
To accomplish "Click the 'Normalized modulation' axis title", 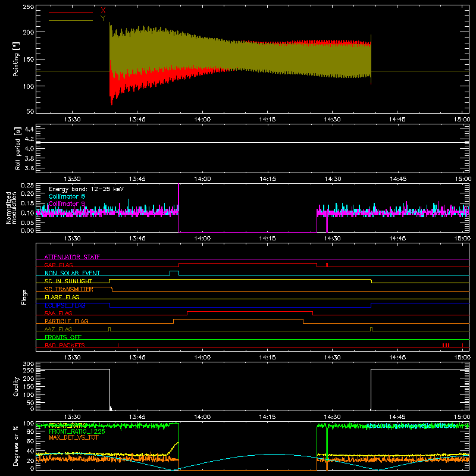I will [11, 208].
